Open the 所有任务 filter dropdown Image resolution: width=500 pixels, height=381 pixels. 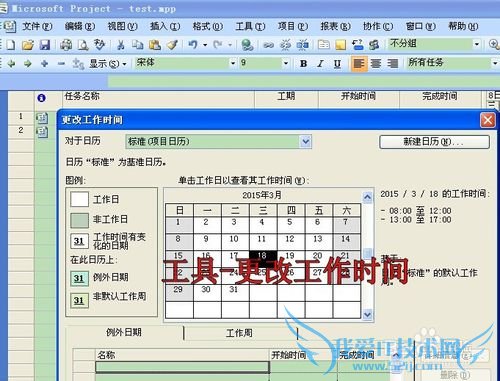[495, 63]
